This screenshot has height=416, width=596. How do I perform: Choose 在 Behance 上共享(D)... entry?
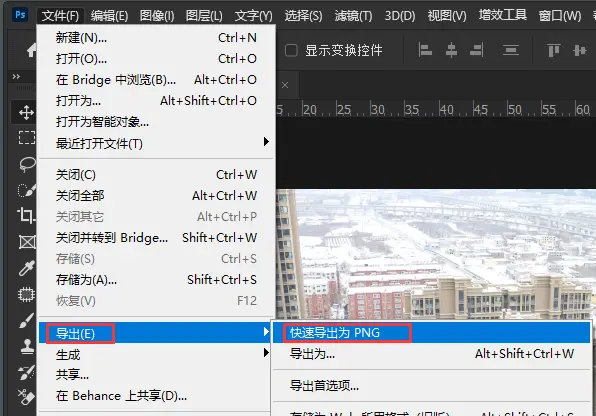[x=156, y=396]
